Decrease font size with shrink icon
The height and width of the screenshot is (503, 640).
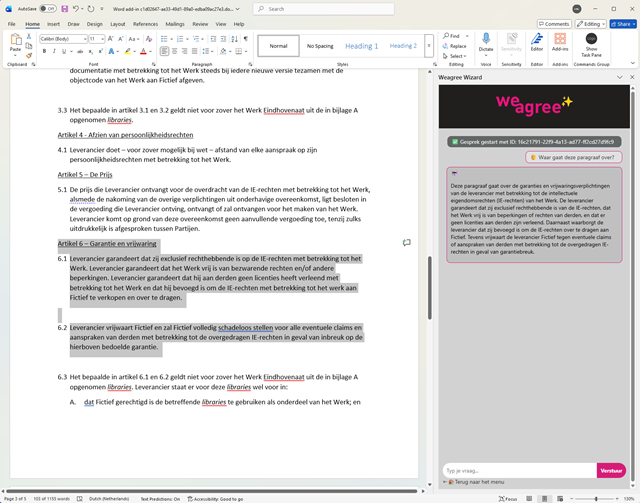(x=120, y=39)
